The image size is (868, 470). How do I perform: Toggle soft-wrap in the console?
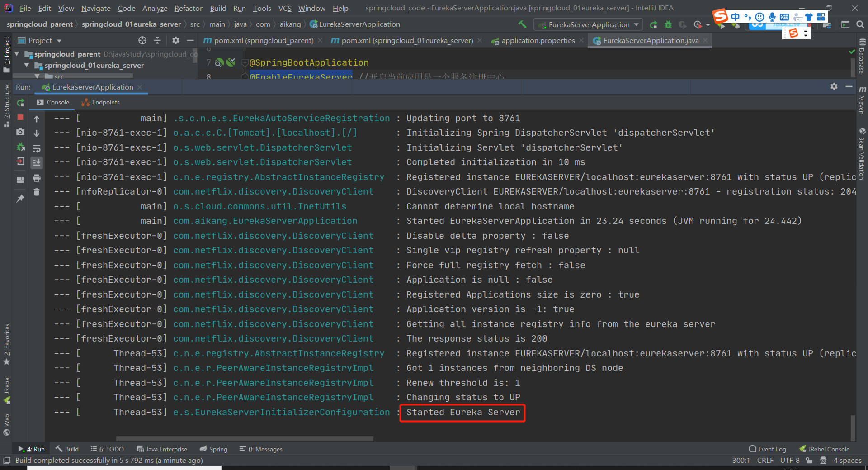point(37,148)
